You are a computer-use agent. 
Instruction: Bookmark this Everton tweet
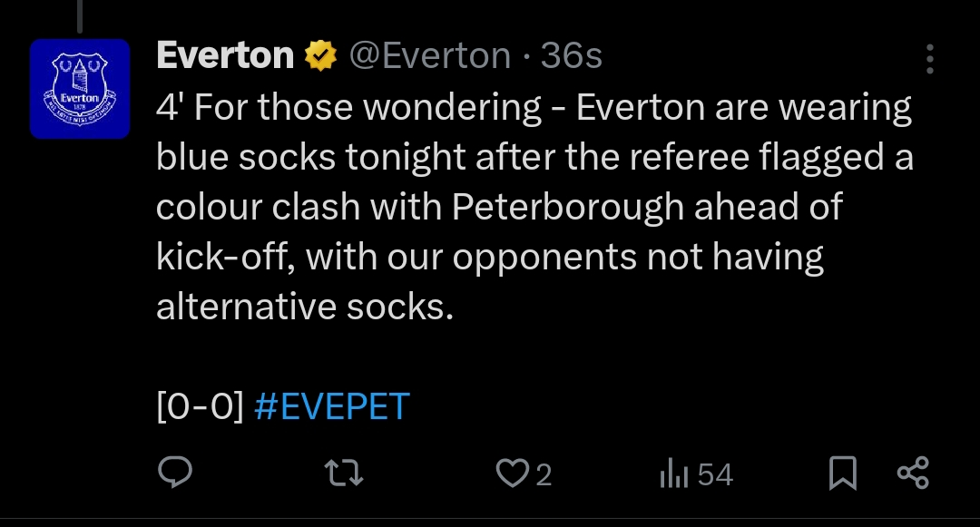[842, 473]
